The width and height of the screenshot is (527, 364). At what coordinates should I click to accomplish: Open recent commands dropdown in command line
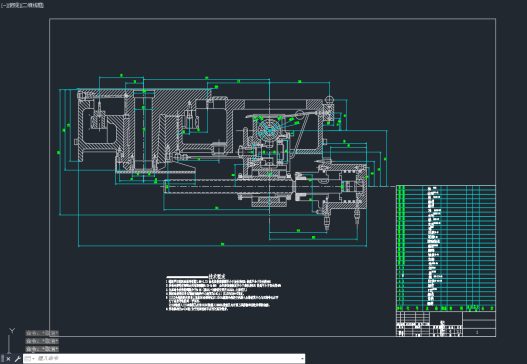(30, 359)
